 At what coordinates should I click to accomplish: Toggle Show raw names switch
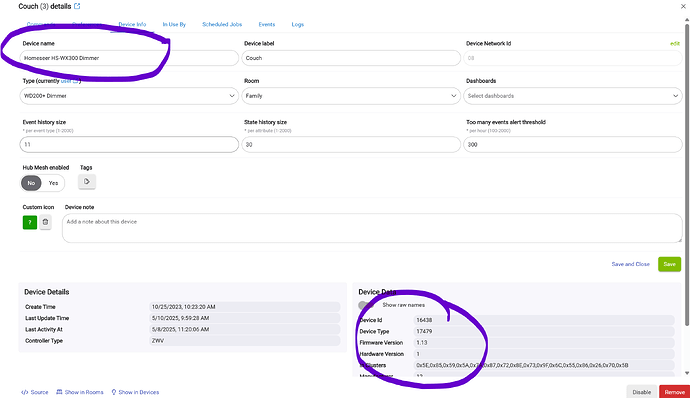coord(366,305)
